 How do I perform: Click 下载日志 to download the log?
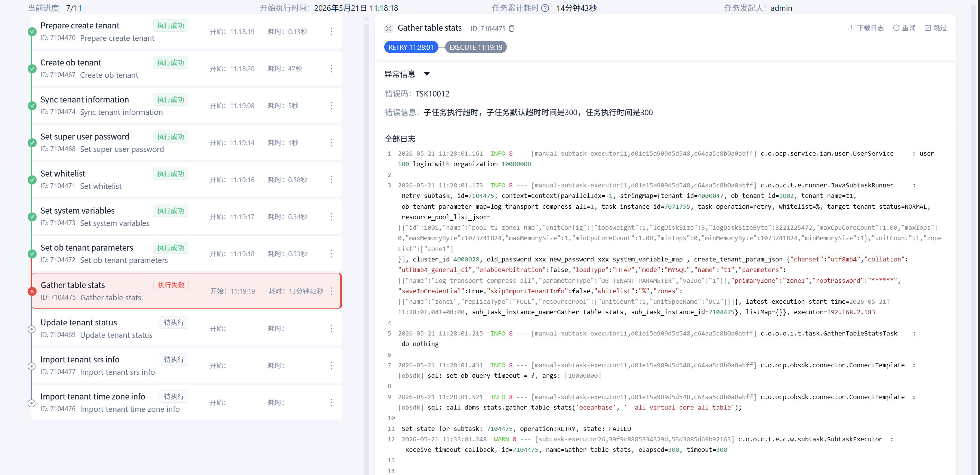pos(866,28)
